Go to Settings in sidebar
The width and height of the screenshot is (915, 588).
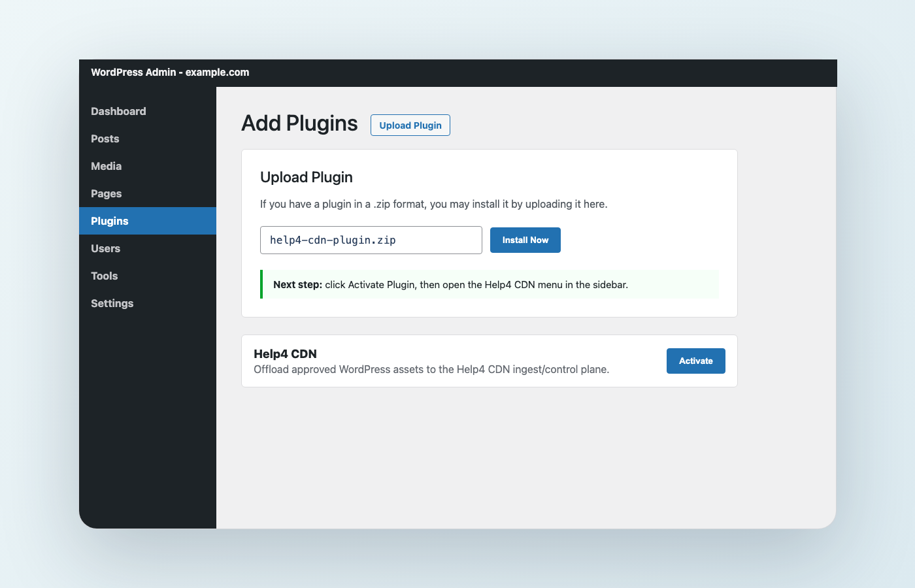pos(148,303)
